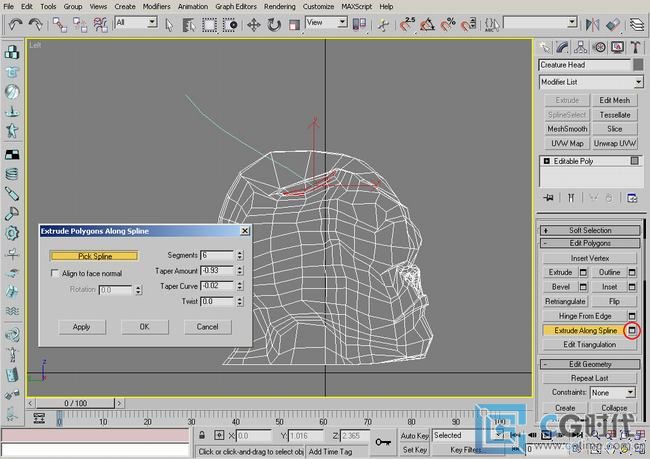
Task: Cancel the Extrude Polygons Along Spline dialog
Action: pos(207,327)
